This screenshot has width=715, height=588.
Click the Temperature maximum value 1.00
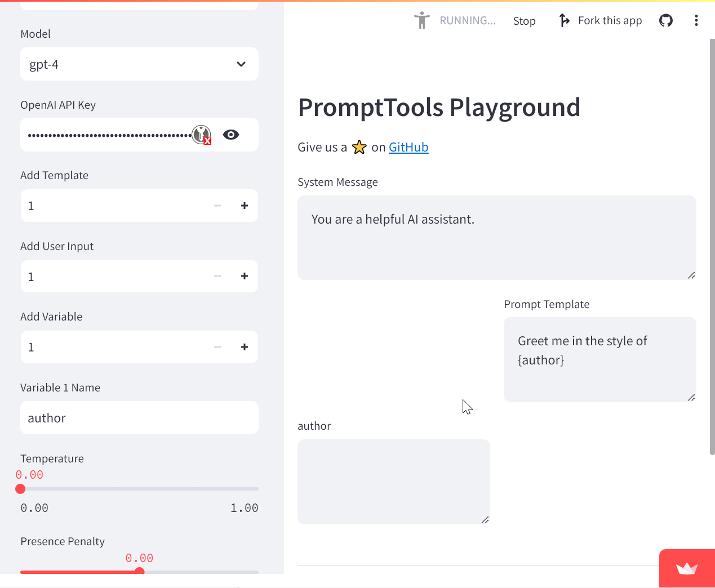[245, 508]
